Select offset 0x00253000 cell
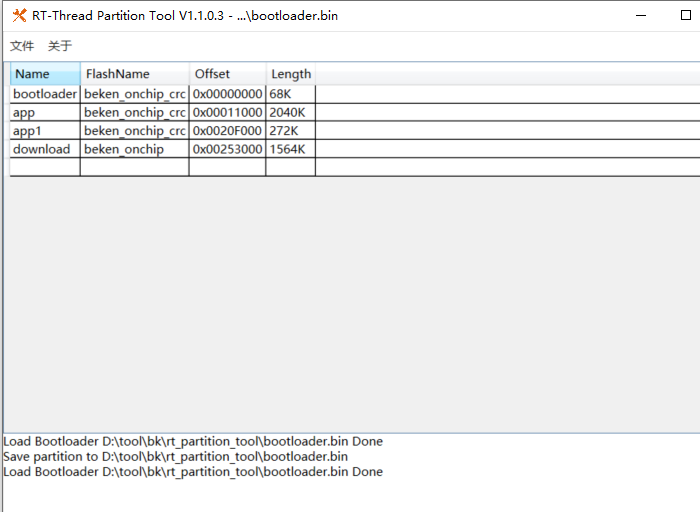700x512 pixels. coord(228,149)
